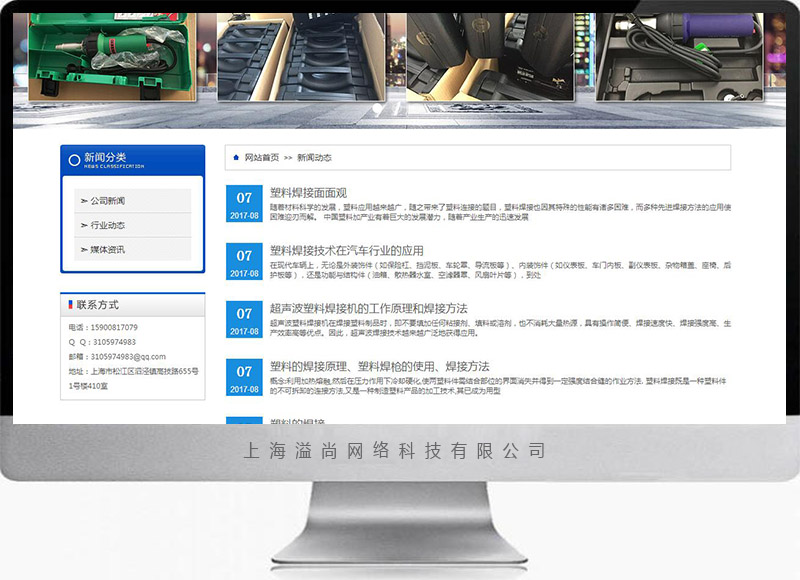Click the green heat gun case thumbnail

coord(112,57)
